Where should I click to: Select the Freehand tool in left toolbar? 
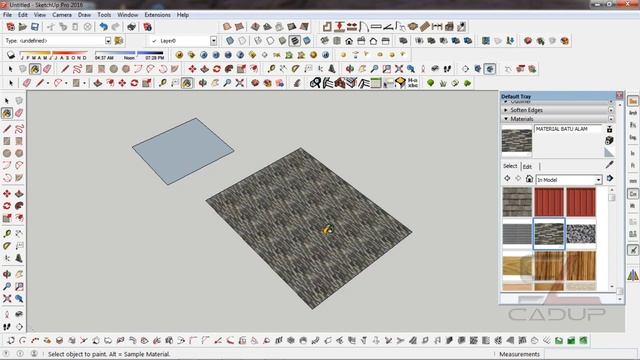coord(19,129)
